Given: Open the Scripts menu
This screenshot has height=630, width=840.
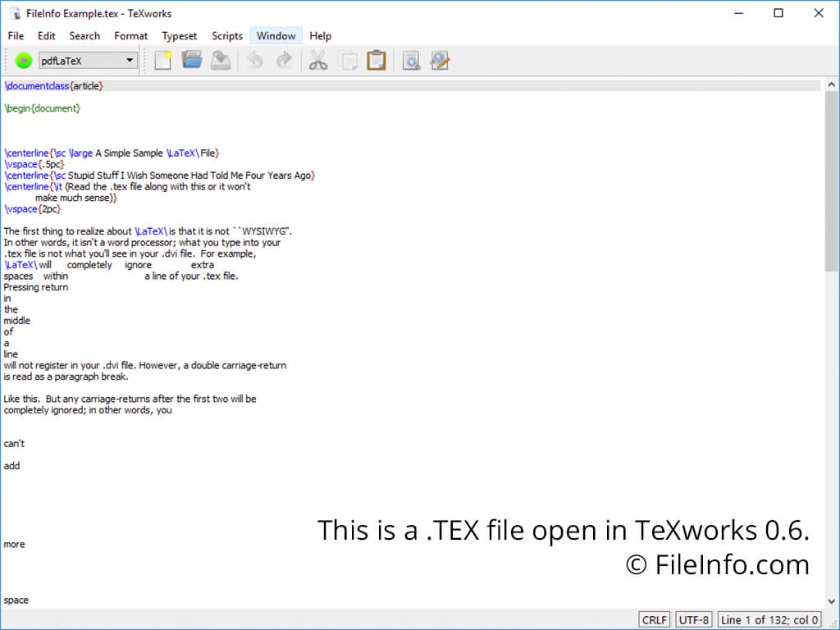Looking at the screenshot, I should pyautogui.click(x=227, y=36).
